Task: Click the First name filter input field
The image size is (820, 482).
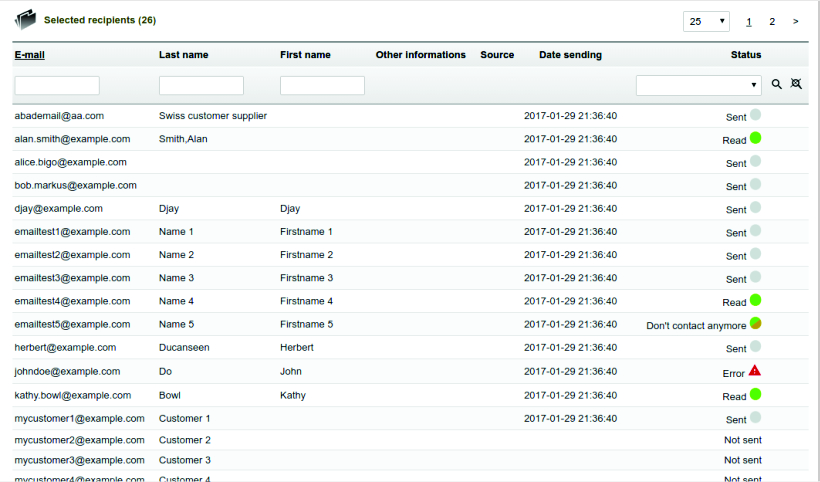Action: (322, 86)
